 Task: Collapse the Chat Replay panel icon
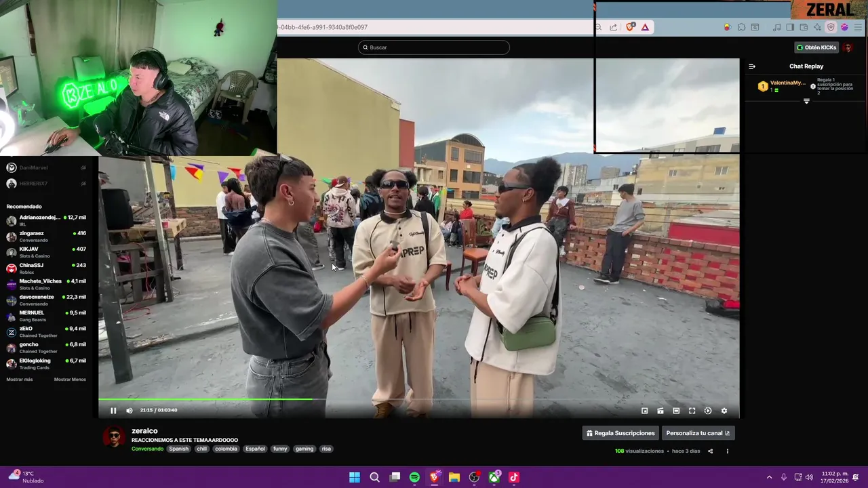pos(752,66)
